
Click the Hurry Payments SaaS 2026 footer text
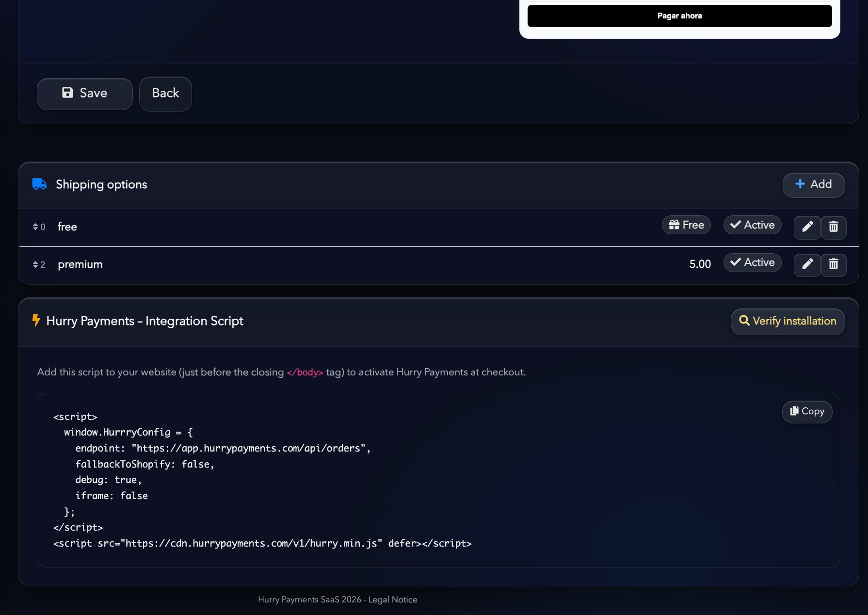pos(309,600)
